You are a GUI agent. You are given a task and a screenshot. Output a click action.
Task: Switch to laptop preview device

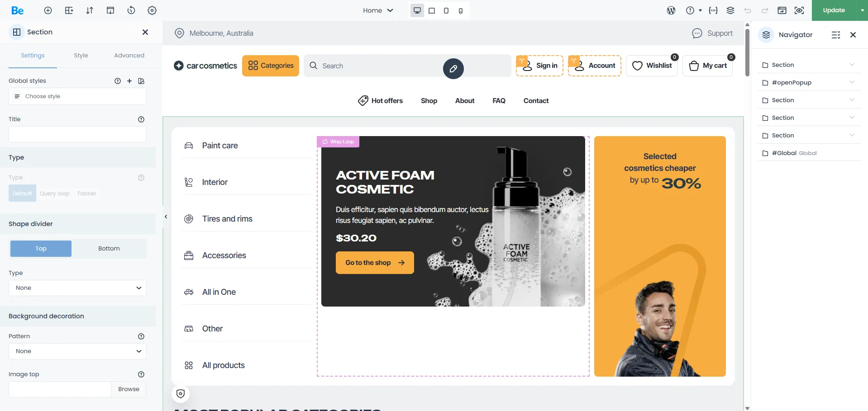pos(432,10)
